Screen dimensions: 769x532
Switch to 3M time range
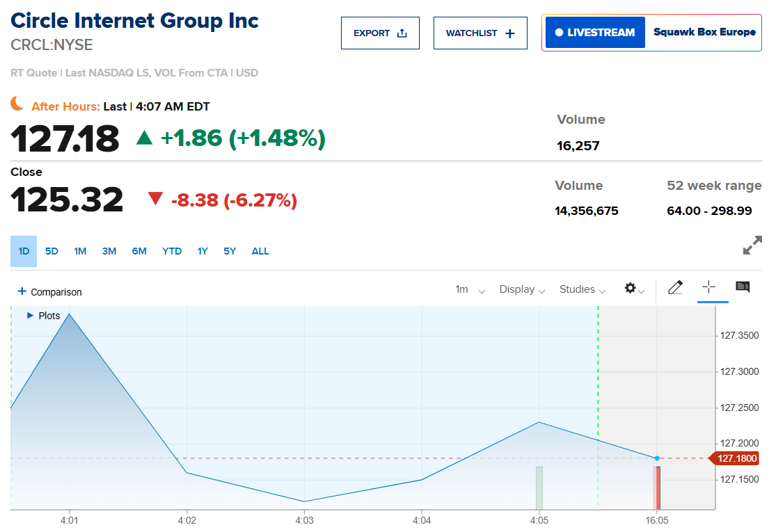(109, 251)
